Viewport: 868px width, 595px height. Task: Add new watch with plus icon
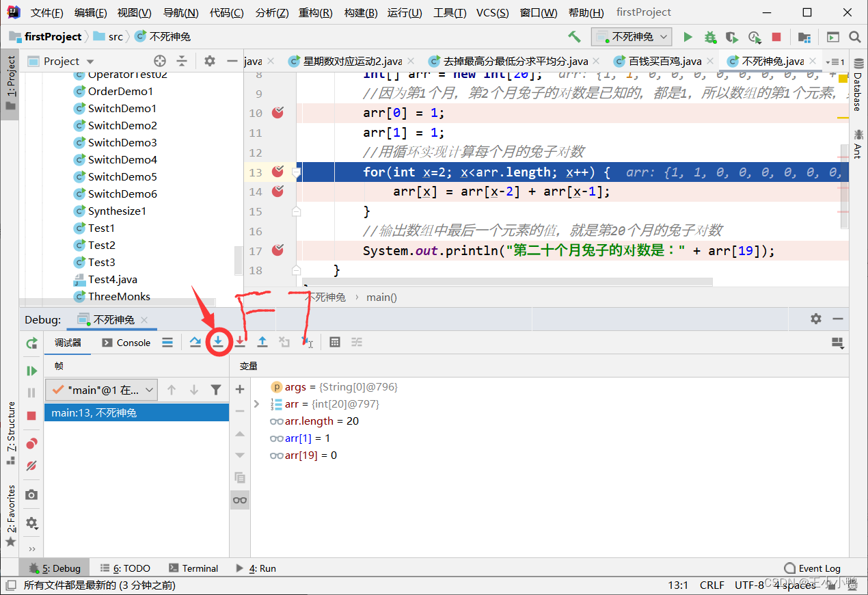pyautogui.click(x=240, y=389)
